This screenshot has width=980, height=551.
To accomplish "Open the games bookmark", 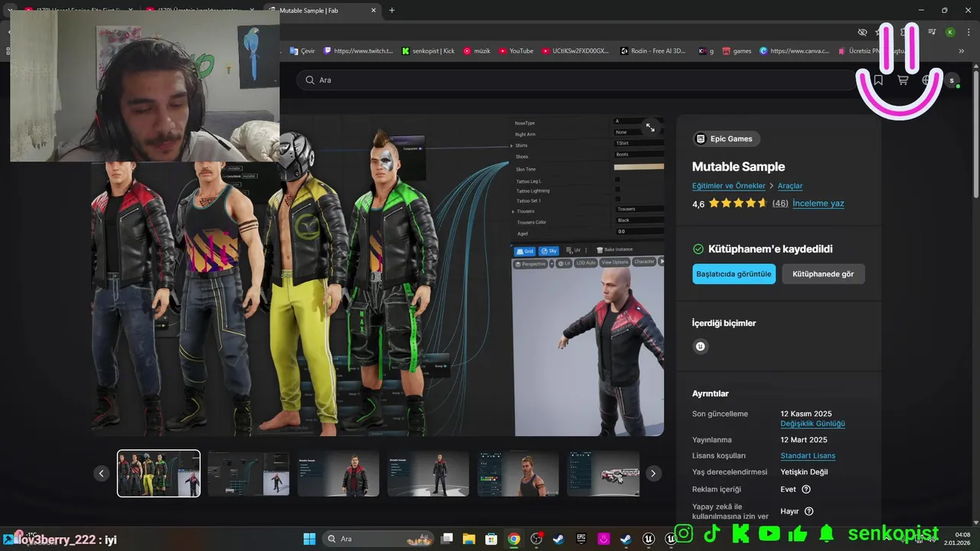I will tap(737, 51).
